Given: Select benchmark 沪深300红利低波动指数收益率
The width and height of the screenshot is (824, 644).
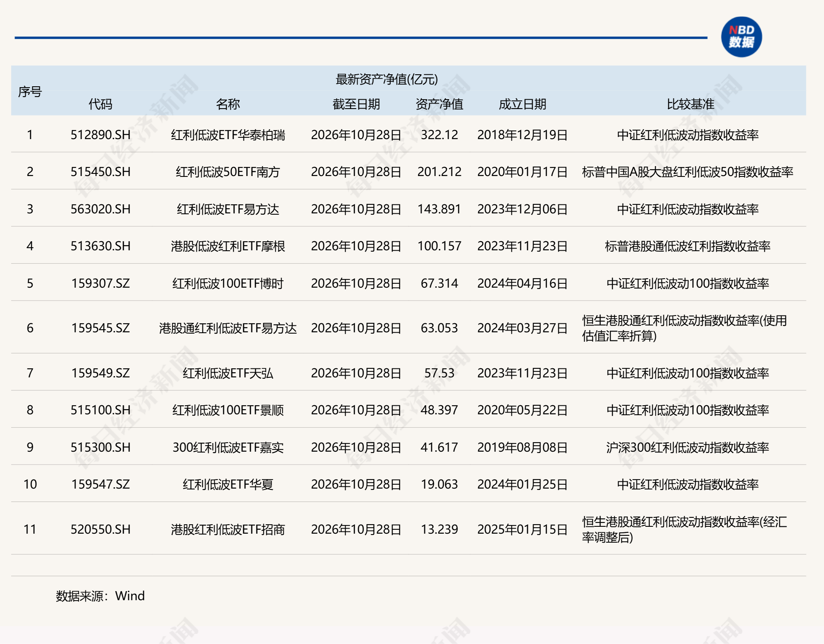Looking at the screenshot, I should point(688,447).
